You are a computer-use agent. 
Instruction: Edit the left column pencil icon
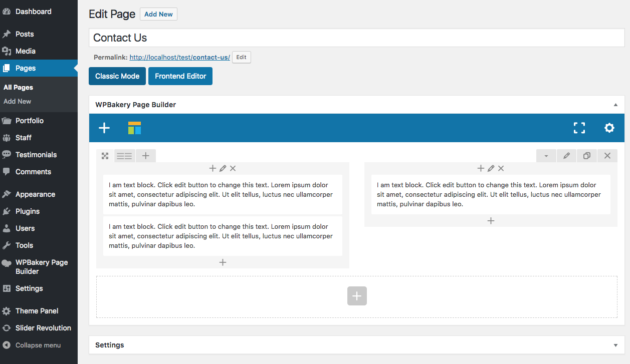click(223, 168)
